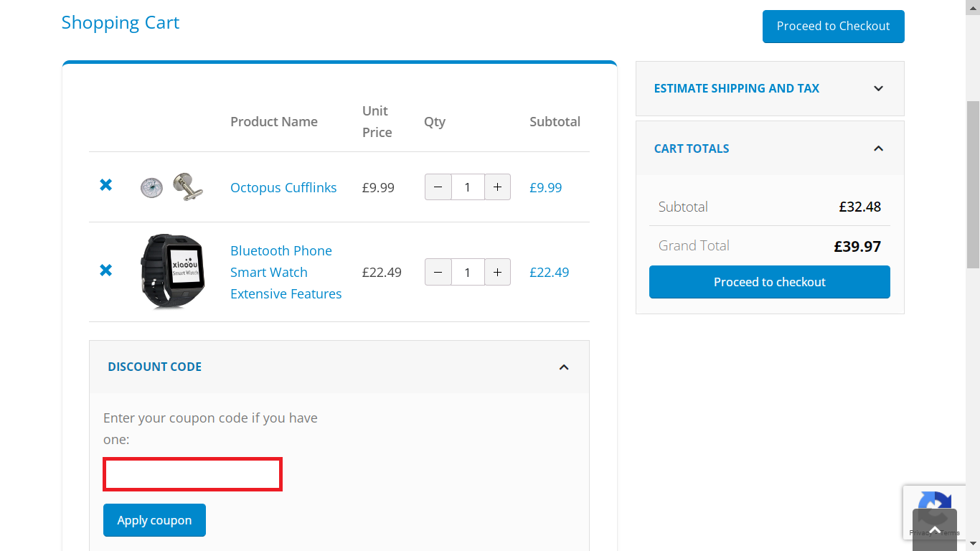The width and height of the screenshot is (980, 551).
Task: Open the Octopus Cufflinks product link
Action: click(x=283, y=187)
